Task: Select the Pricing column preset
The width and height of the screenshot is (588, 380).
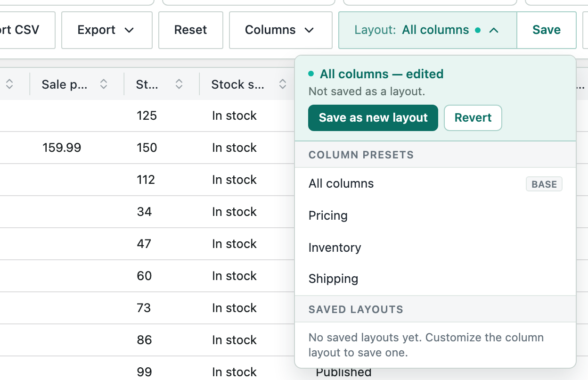Action: point(435,216)
